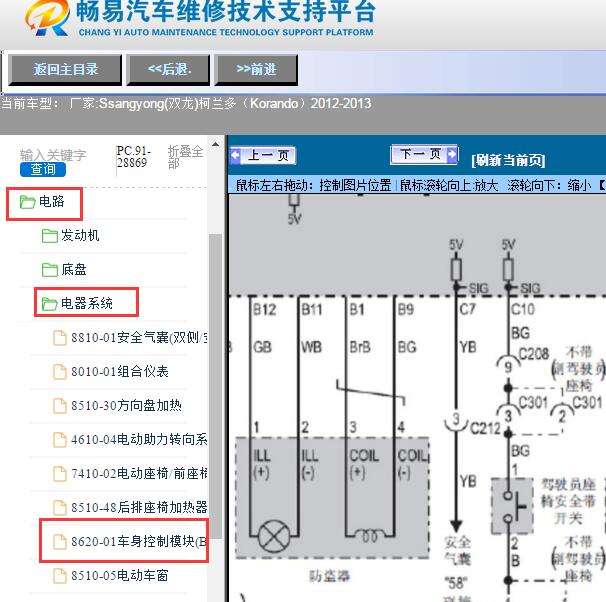The width and height of the screenshot is (606, 602).
Task: Click the file icon beside 8010-01组合仪表
Action: 60,372
